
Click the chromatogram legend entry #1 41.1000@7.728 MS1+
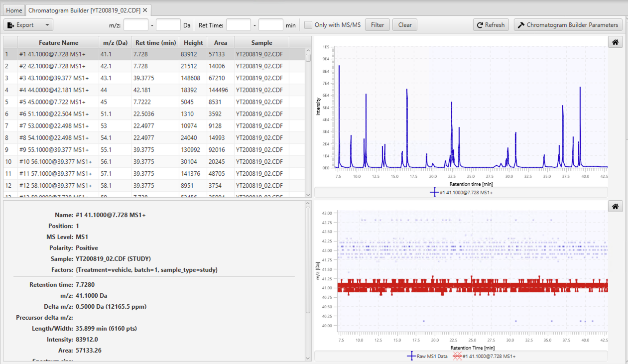(x=461, y=192)
